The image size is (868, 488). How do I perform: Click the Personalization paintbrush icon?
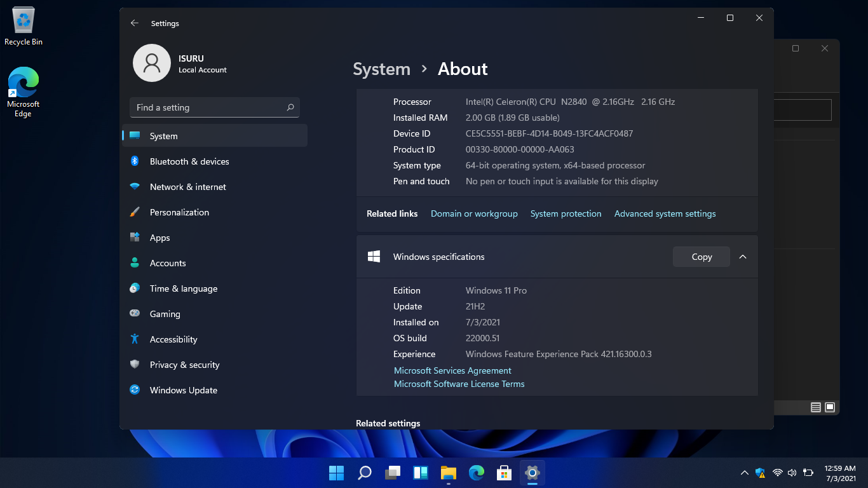(x=135, y=212)
